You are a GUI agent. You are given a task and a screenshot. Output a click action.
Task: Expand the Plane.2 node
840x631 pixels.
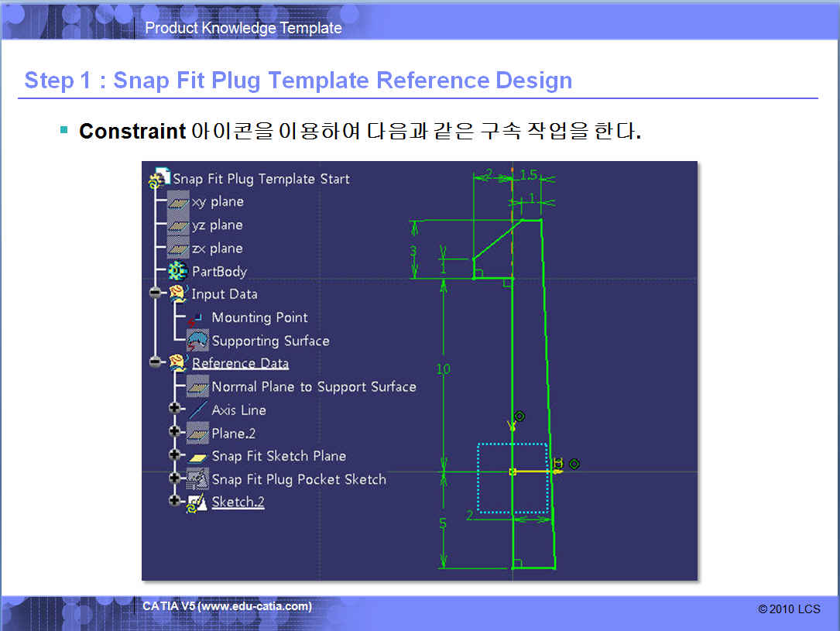[175, 432]
